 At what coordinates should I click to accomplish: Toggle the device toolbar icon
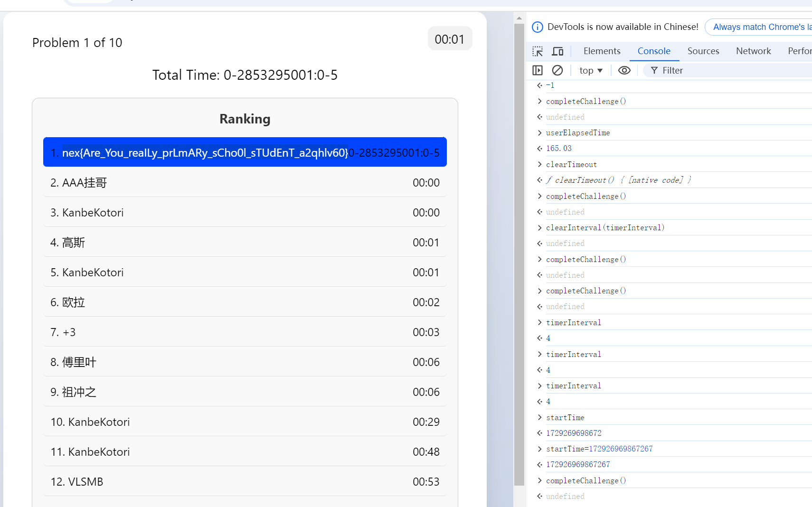pyautogui.click(x=557, y=51)
